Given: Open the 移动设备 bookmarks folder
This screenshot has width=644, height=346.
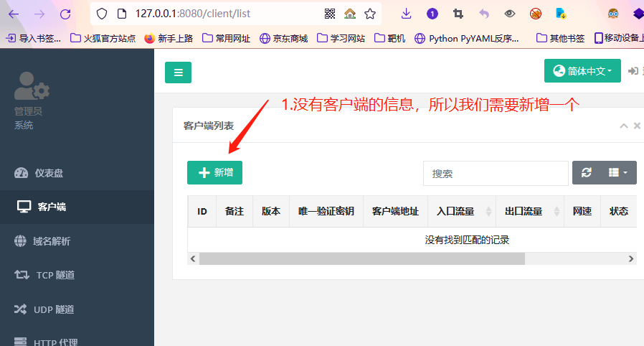Looking at the screenshot, I should [x=619, y=38].
